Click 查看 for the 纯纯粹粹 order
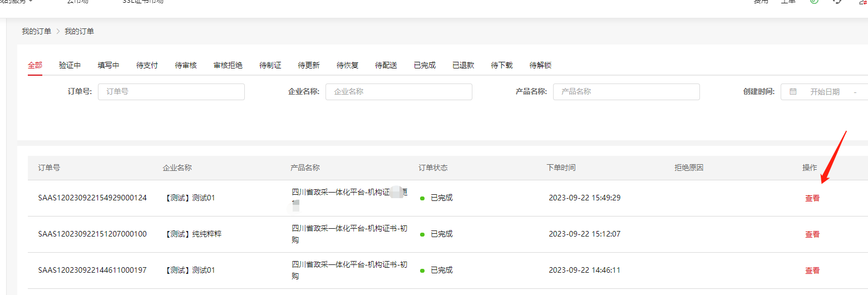Viewport: 868px width, 295px height. [812, 234]
